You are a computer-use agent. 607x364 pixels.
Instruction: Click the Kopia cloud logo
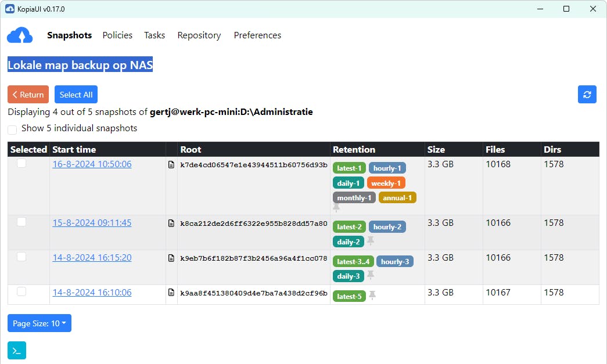tap(20, 35)
